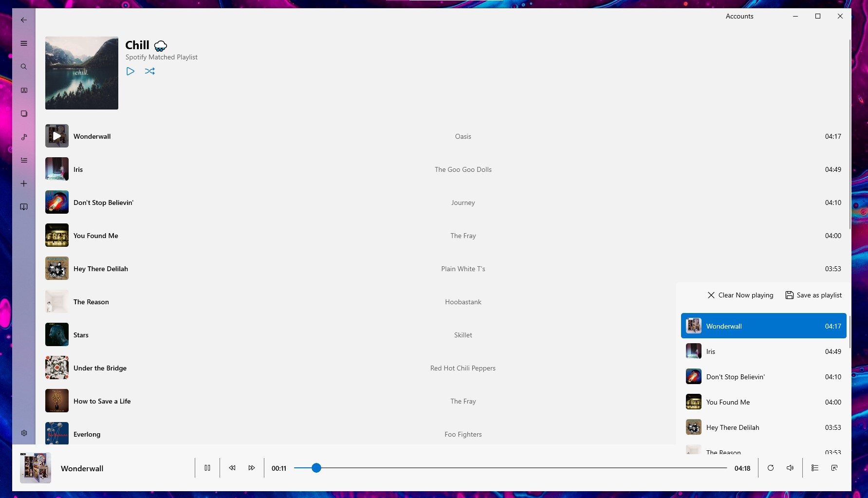Click artist Foo Fighters

click(463, 434)
